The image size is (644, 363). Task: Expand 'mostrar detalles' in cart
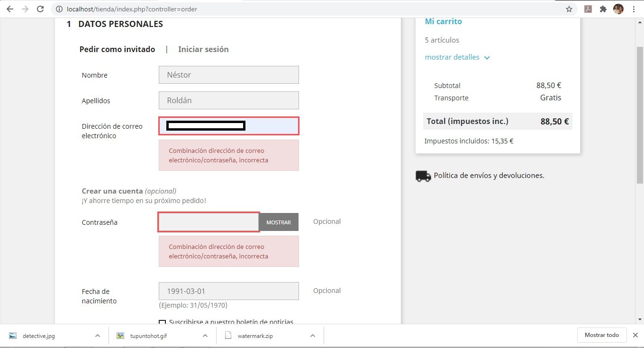click(457, 57)
